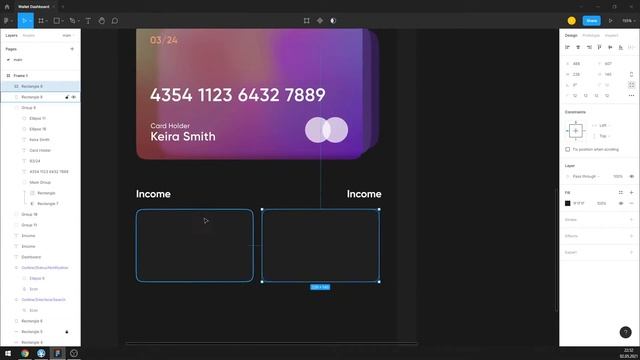Screen dimensions: 640x360
Task: Open the Figma main menu
Action: click(x=7, y=21)
